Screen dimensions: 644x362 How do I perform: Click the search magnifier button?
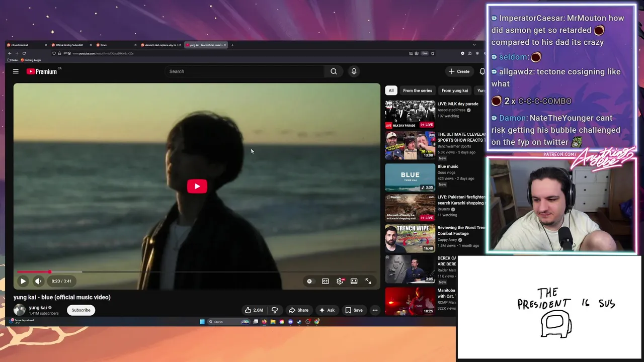pos(334,71)
